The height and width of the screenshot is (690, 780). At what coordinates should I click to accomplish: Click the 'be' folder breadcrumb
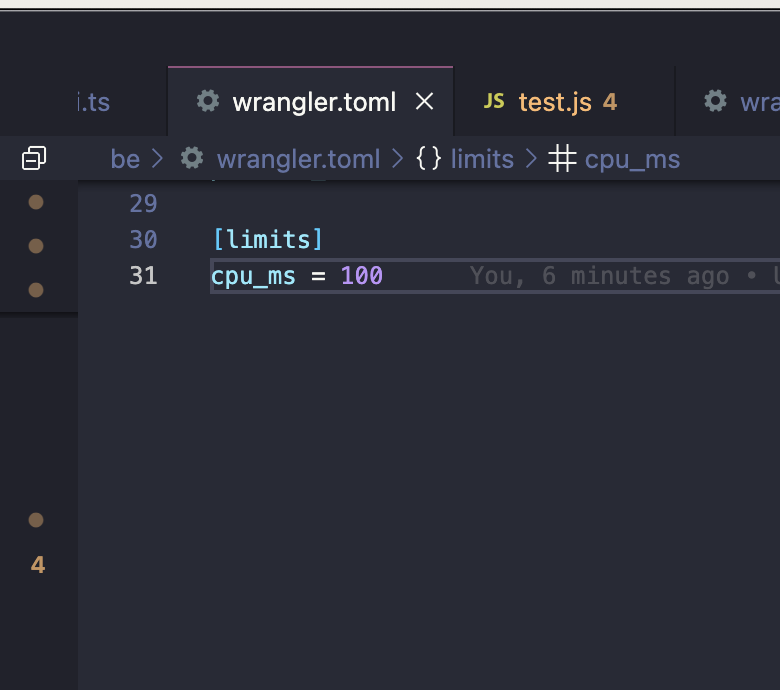125,159
